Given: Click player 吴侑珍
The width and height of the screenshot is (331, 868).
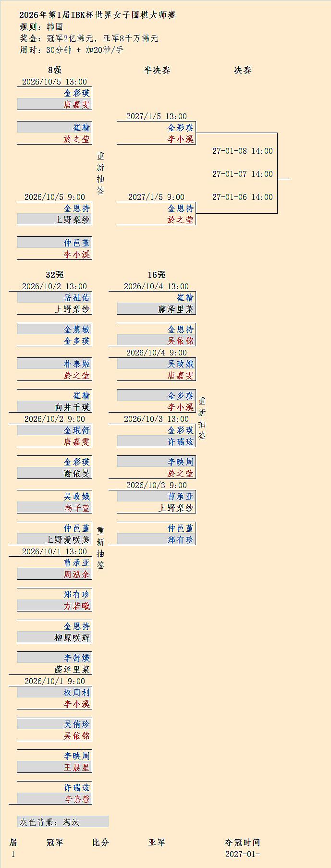Looking at the screenshot, I should point(77,724).
